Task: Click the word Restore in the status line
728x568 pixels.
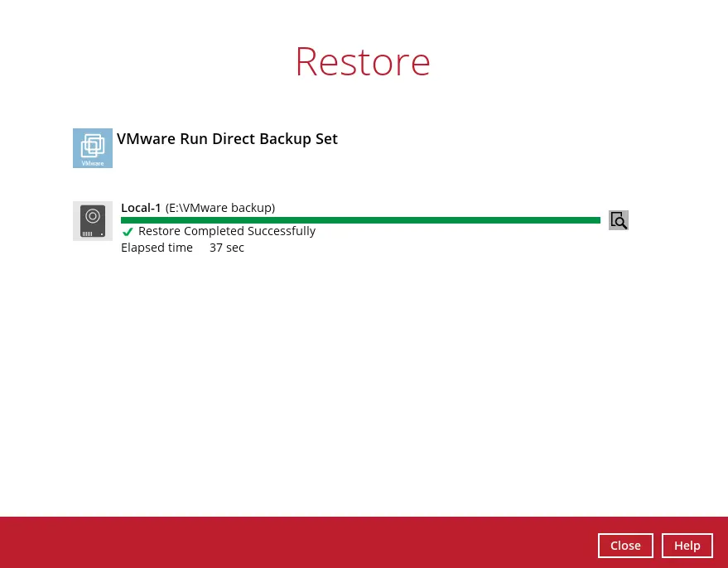Action: (159, 231)
